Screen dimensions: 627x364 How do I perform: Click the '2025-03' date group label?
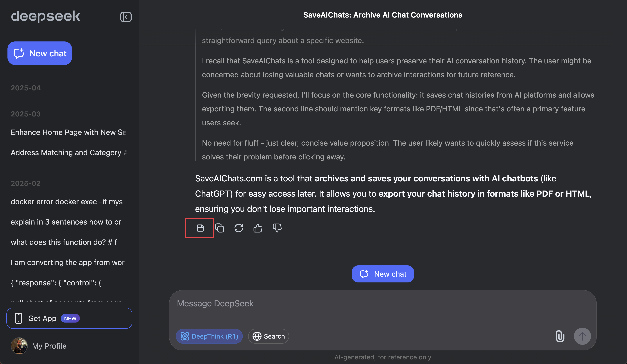click(26, 114)
